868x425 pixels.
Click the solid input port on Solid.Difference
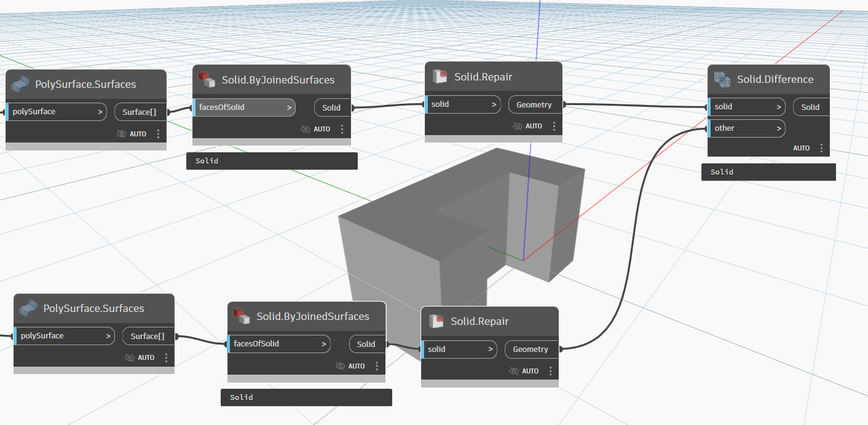(x=747, y=107)
